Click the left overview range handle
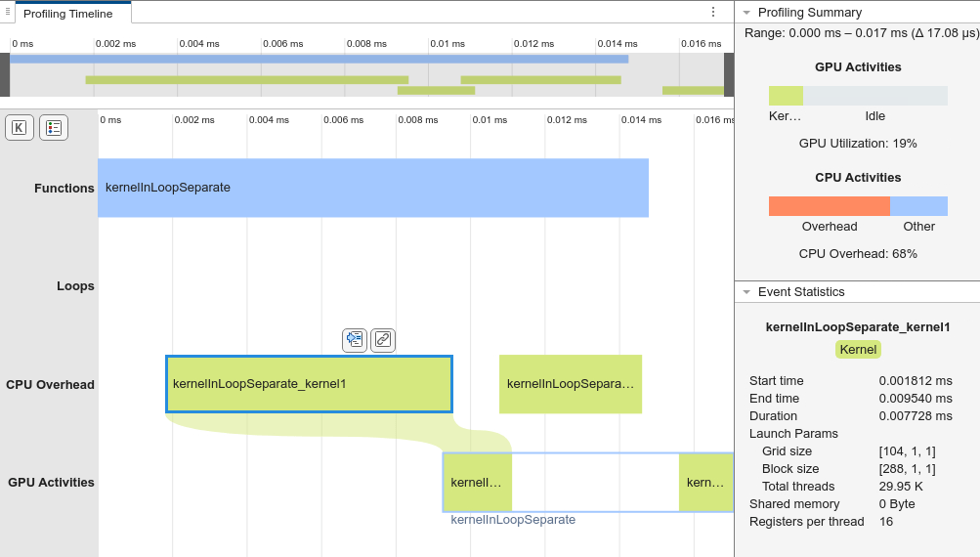Image resolution: width=980 pixels, height=557 pixels. tap(5, 75)
